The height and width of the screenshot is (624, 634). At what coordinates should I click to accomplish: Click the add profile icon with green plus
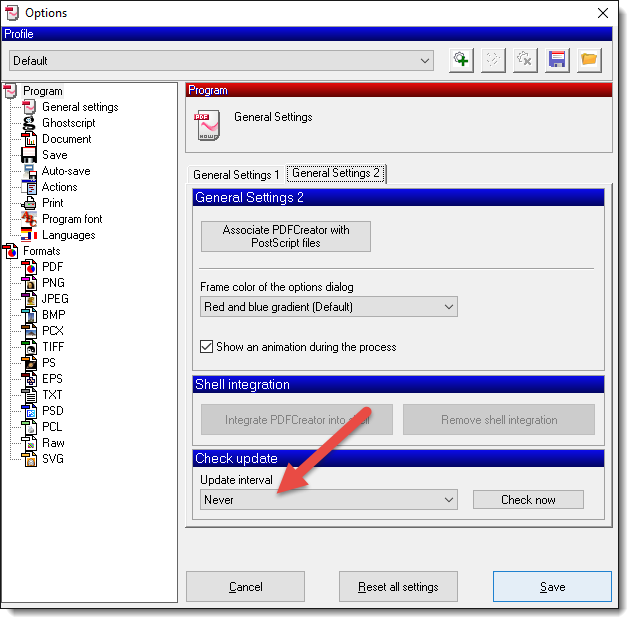pos(461,60)
